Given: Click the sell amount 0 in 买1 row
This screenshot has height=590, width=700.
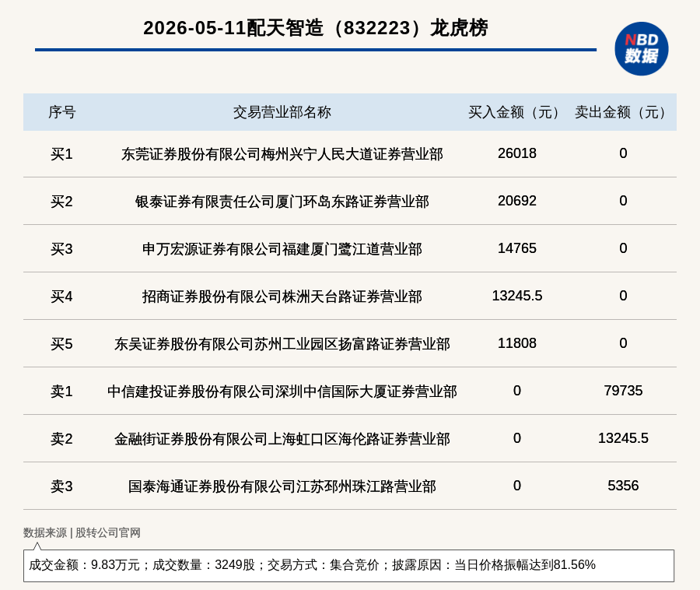Looking at the screenshot, I should click(623, 153).
